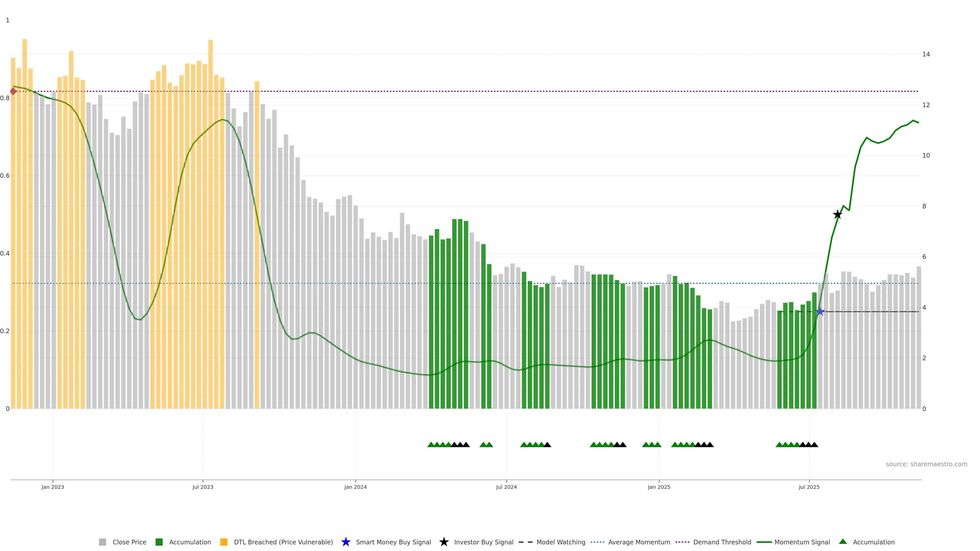Click the orange DTL Breached swatch in legend
Image resolution: width=980 pixels, height=551 pixels.
[x=224, y=542]
